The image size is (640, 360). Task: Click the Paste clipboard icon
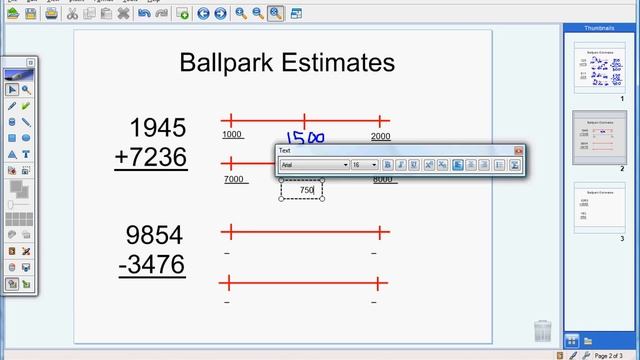click(106, 13)
